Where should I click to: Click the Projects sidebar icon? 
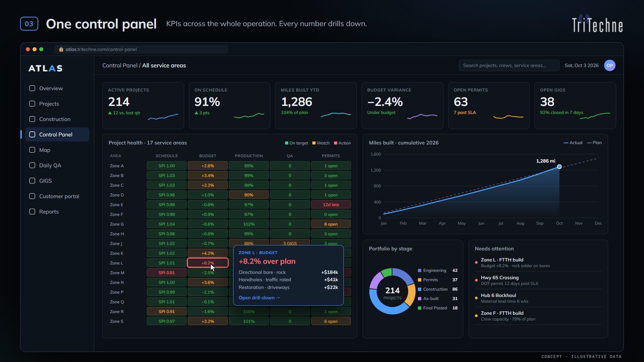[32, 104]
